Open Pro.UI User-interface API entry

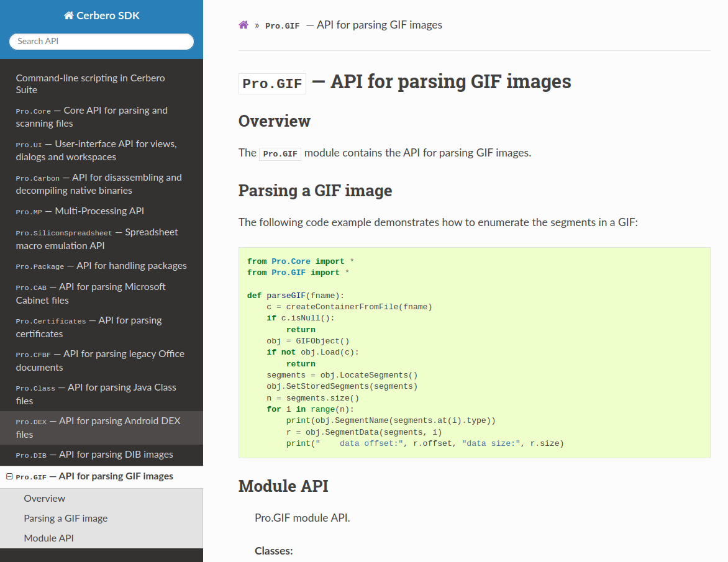(x=101, y=150)
